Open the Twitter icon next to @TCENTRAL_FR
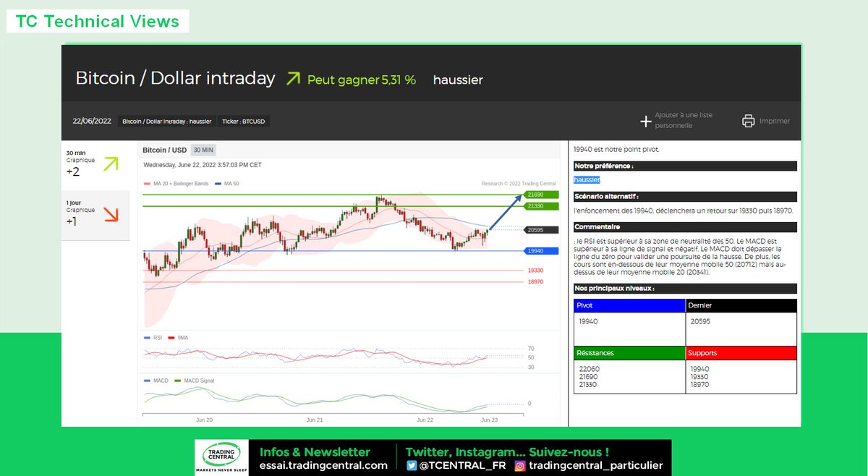The width and height of the screenshot is (868, 476). [x=411, y=466]
